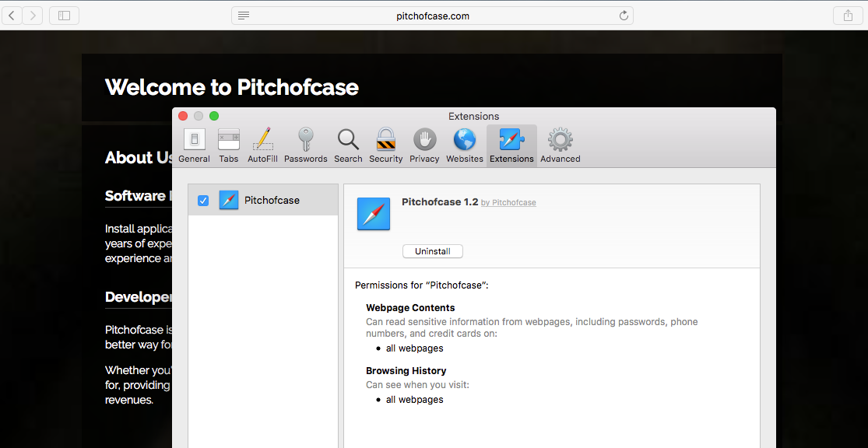Open the Passwords preferences pane
Image resolution: width=868 pixels, height=448 pixels.
(305, 145)
